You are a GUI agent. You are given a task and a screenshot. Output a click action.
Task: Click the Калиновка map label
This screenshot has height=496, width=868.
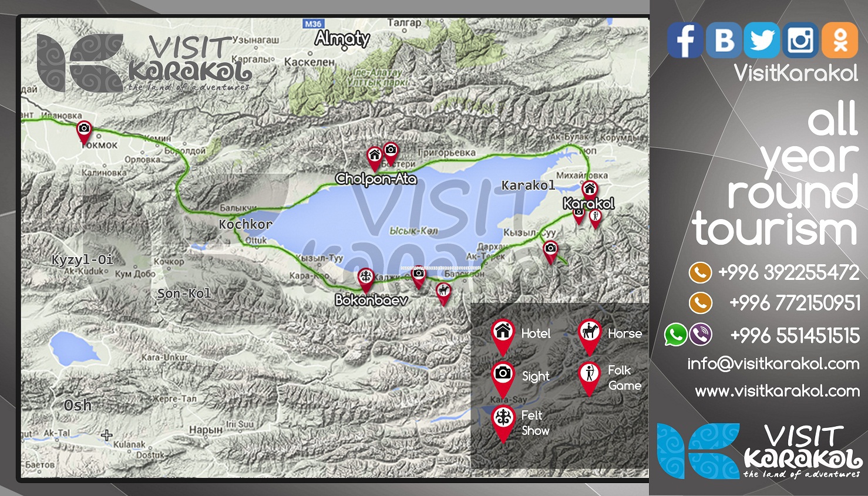[104, 173]
